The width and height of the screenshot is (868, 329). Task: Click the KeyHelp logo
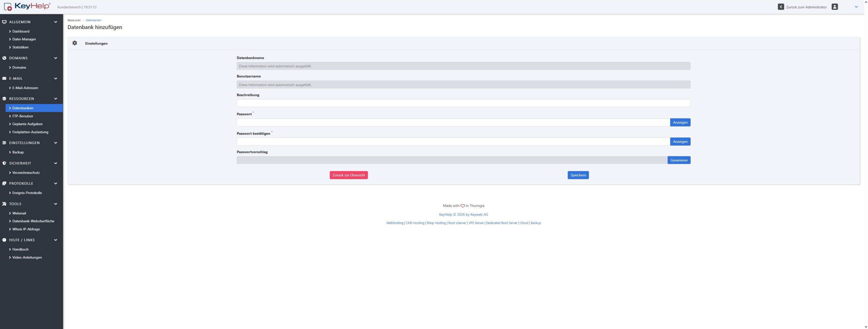27,6
